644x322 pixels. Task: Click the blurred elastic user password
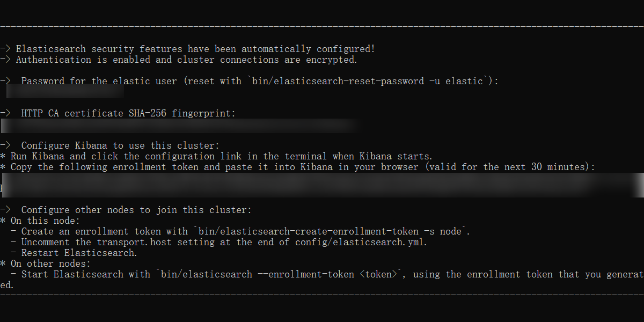62,91
